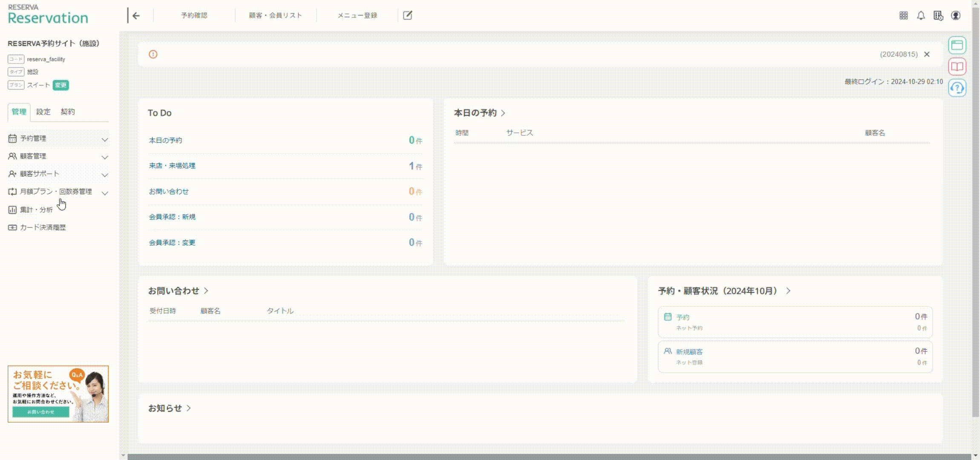Image resolution: width=980 pixels, height=460 pixels.
Task: Click the Reservation logo
Action: 48,14
